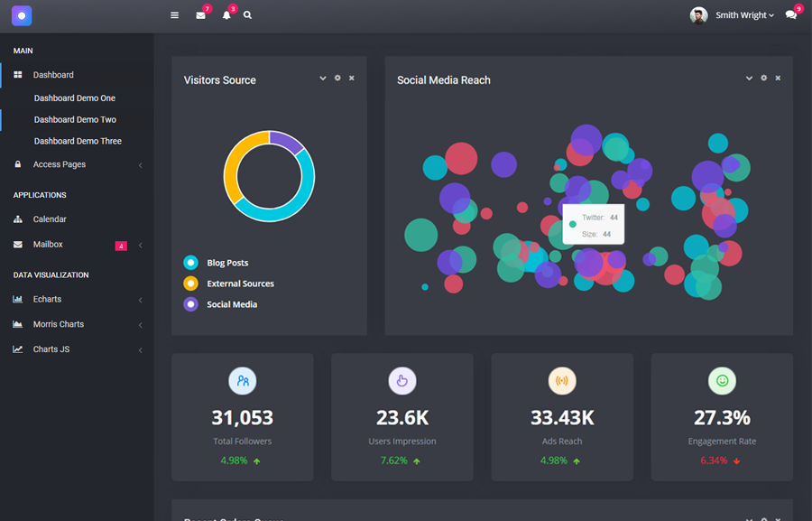
Task: Open Dashboard Demo One
Action: tap(72, 98)
